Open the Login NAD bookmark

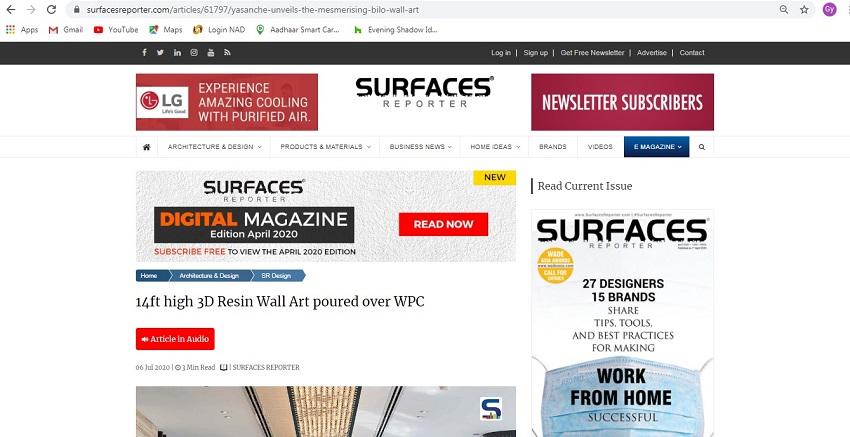tap(219, 30)
